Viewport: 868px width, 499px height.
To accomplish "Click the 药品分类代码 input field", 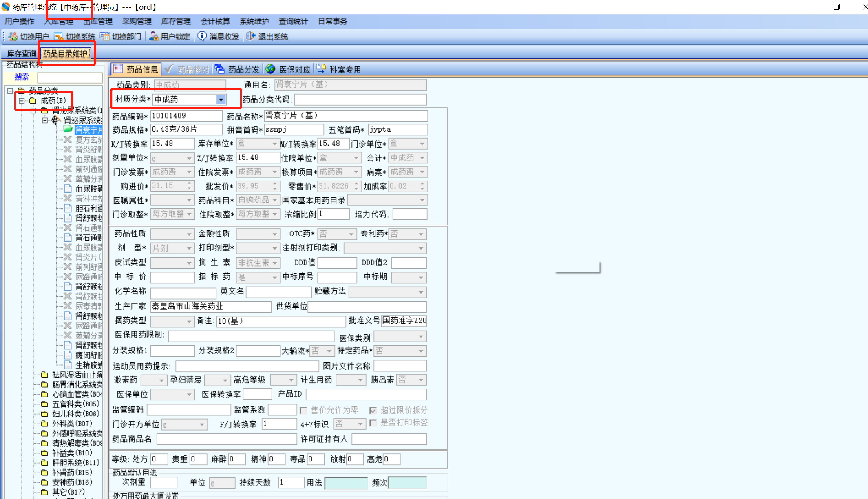I will [360, 99].
